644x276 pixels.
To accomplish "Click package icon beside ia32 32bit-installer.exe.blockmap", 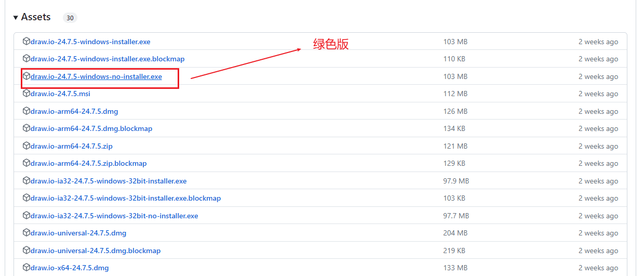I will (x=26, y=198).
